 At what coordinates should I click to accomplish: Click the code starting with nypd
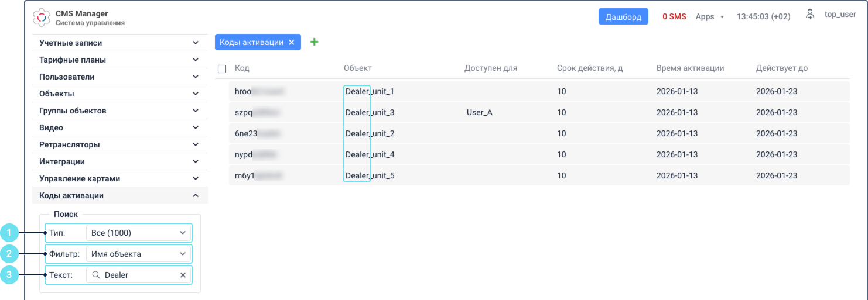[256, 154]
